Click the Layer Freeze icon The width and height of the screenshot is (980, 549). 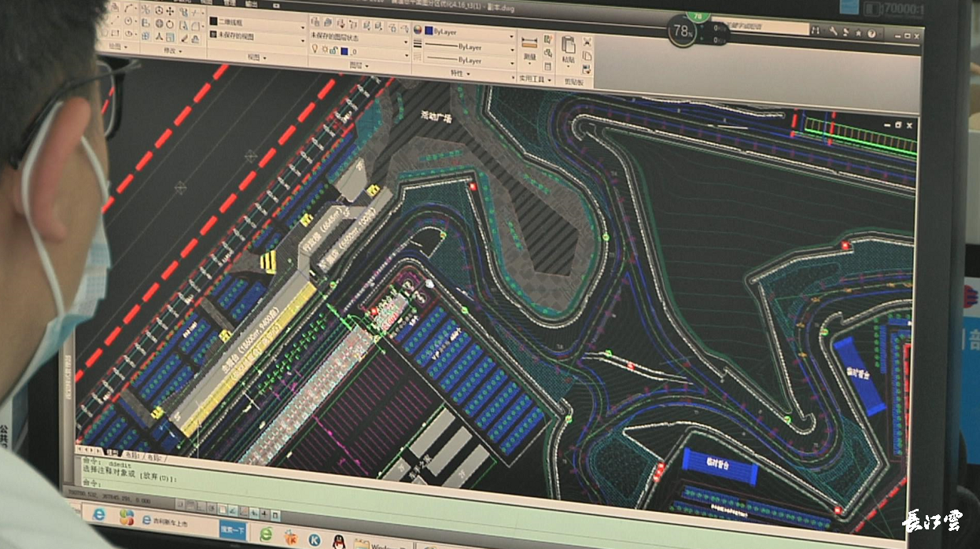point(392,27)
